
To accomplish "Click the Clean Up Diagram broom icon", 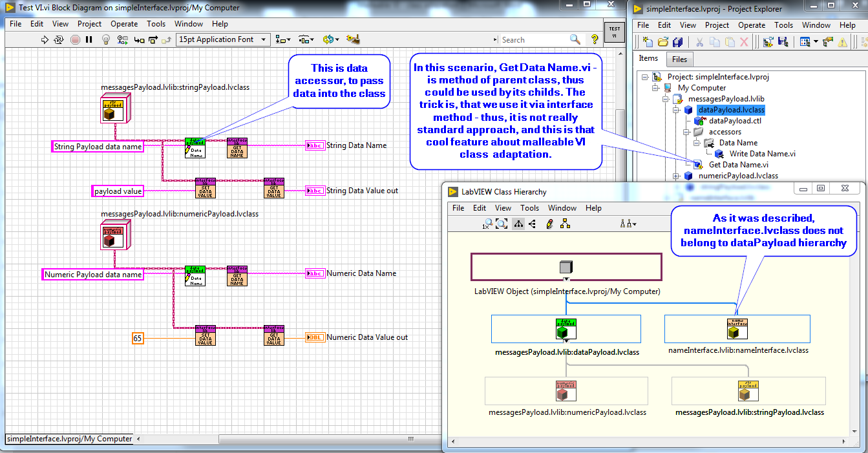I will coord(353,40).
